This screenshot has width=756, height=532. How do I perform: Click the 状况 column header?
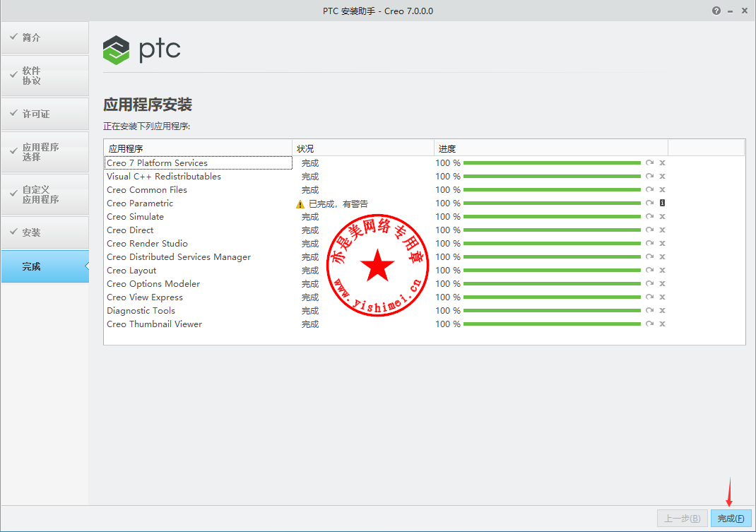click(x=362, y=148)
